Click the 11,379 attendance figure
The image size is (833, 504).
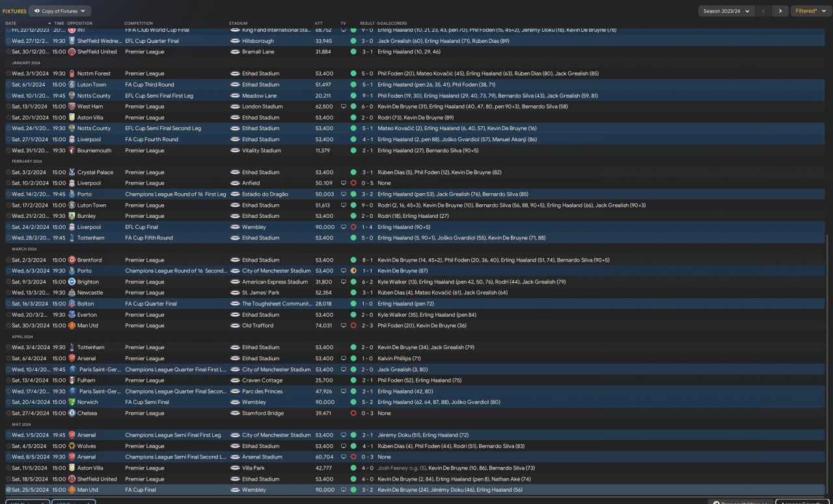(x=323, y=150)
